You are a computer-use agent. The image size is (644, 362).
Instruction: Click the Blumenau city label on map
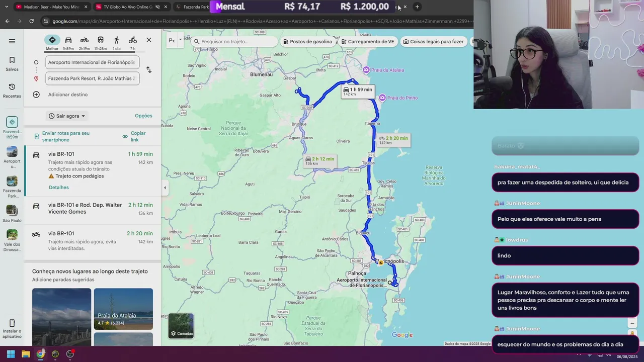coord(261,74)
